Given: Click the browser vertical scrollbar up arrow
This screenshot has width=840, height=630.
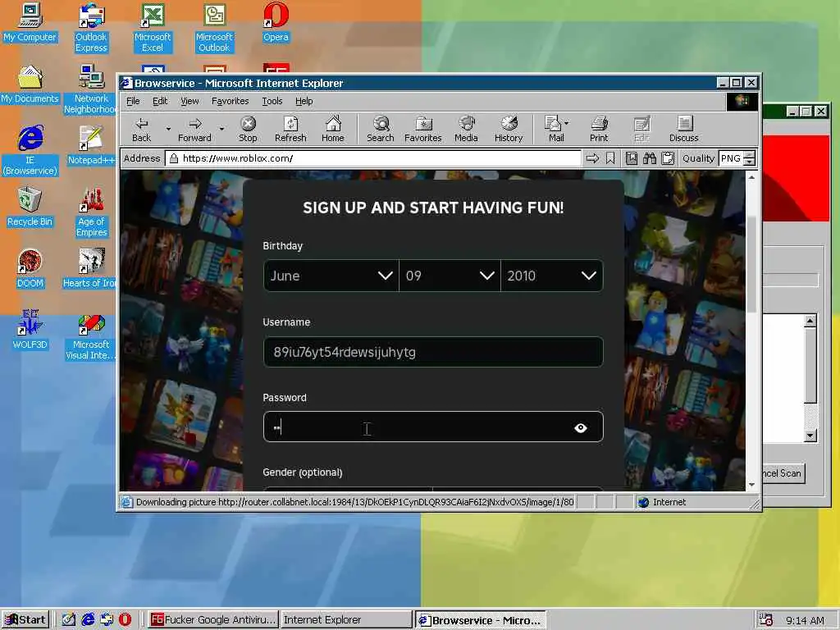Looking at the screenshot, I should pos(751,177).
